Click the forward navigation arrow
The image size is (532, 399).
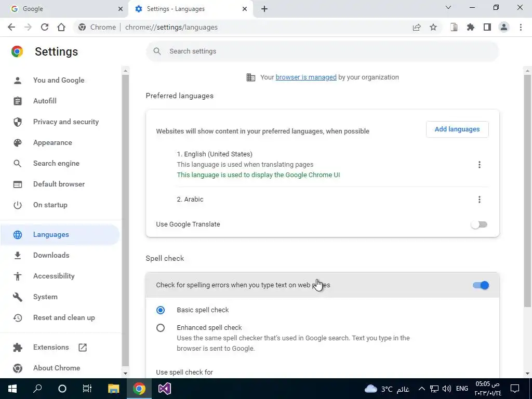pyautogui.click(x=28, y=27)
